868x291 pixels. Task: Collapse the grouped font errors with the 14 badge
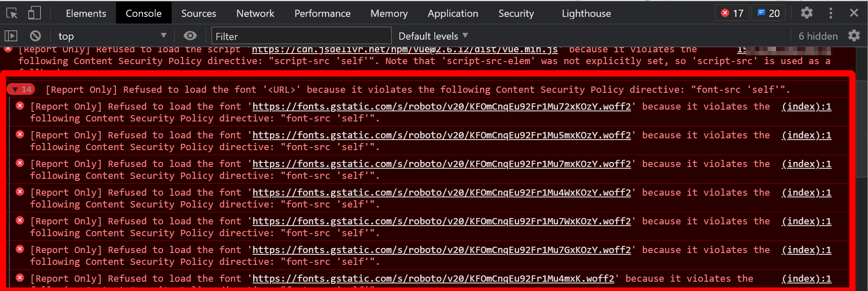(21, 89)
